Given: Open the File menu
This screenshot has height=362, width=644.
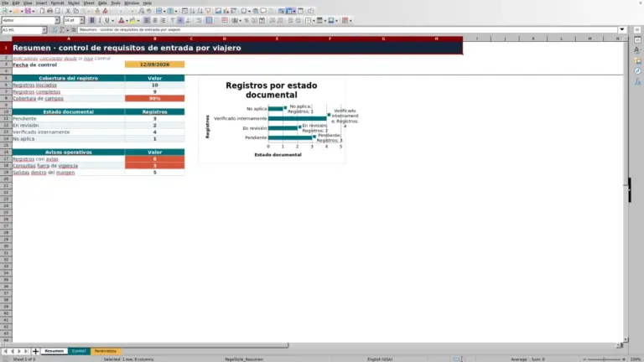Looking at the screenshot, I should point(5,3).
